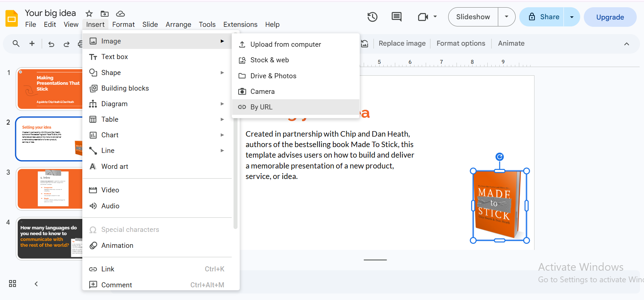Click the Upgrade button
This screenshot has height=300, width=644.
click(x=610, y=17)
